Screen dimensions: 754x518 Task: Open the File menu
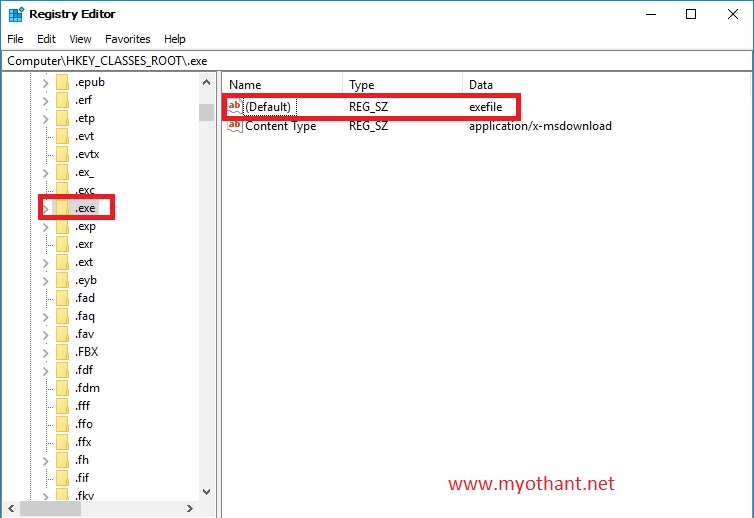tap(15, 39)
